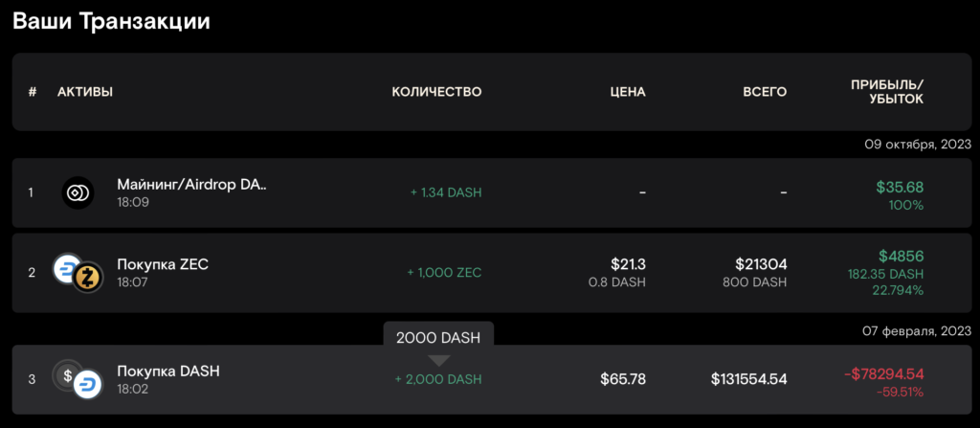Click the $131554.54 total amount
This screenshot has height=428, width=980.
(x=748, y=379)
